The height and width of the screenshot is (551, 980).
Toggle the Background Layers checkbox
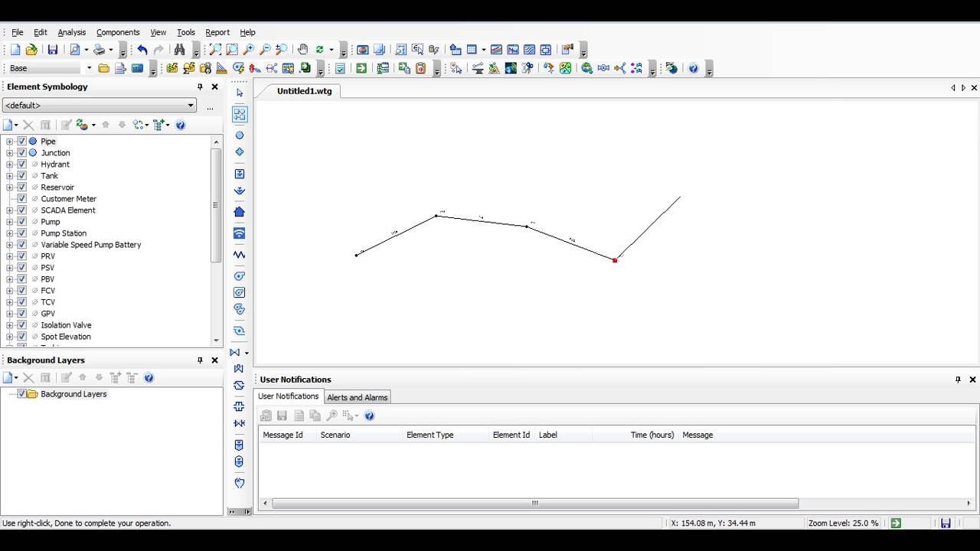click(x=21, y=394)
